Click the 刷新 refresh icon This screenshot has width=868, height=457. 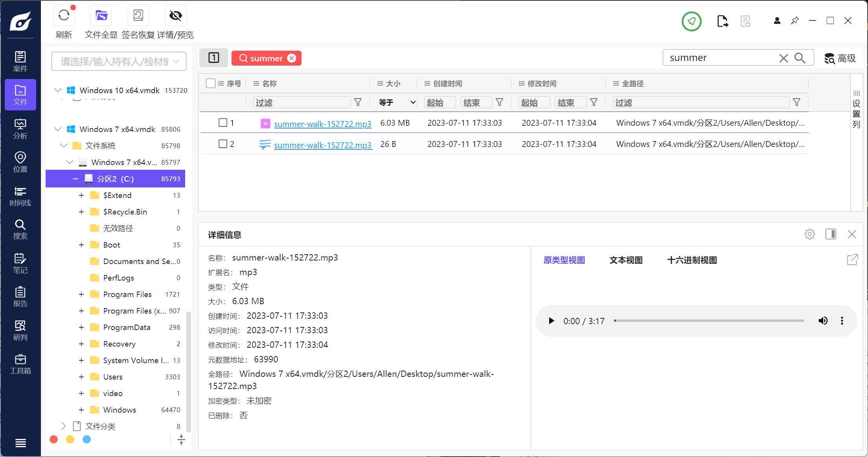[64, 16]
